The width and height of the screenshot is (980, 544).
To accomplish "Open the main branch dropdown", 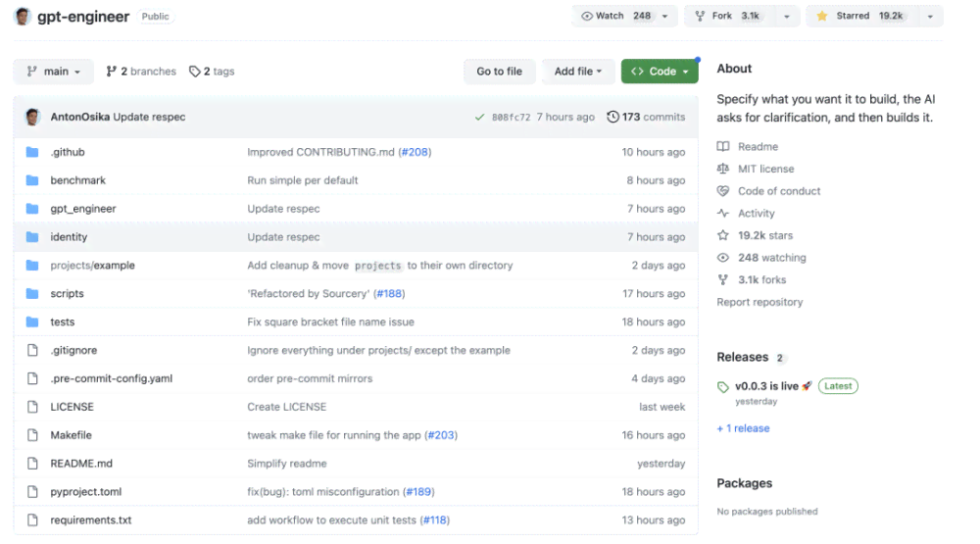I will pyautogui.click(x=54, y=72).
